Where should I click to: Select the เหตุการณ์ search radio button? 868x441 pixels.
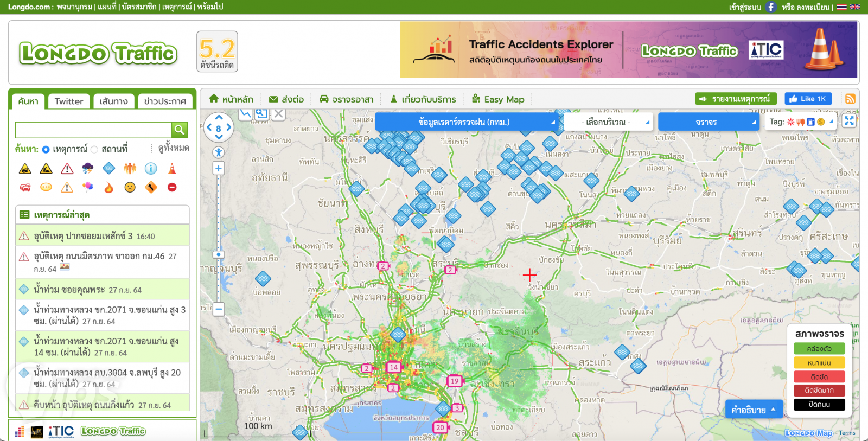pyautogui.click(x=46, y=149)
